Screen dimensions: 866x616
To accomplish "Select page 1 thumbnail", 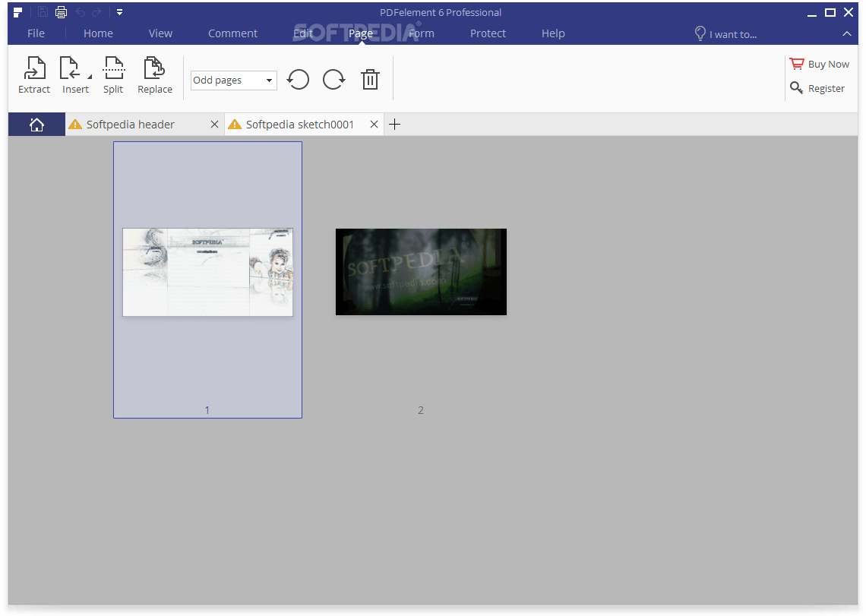I will (x=207, y=280).
